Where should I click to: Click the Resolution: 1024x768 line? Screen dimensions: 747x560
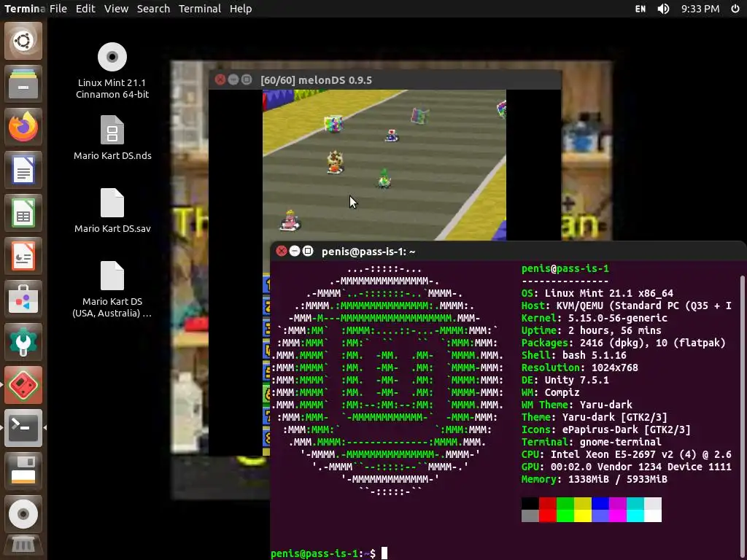click(x=580, y=367)
